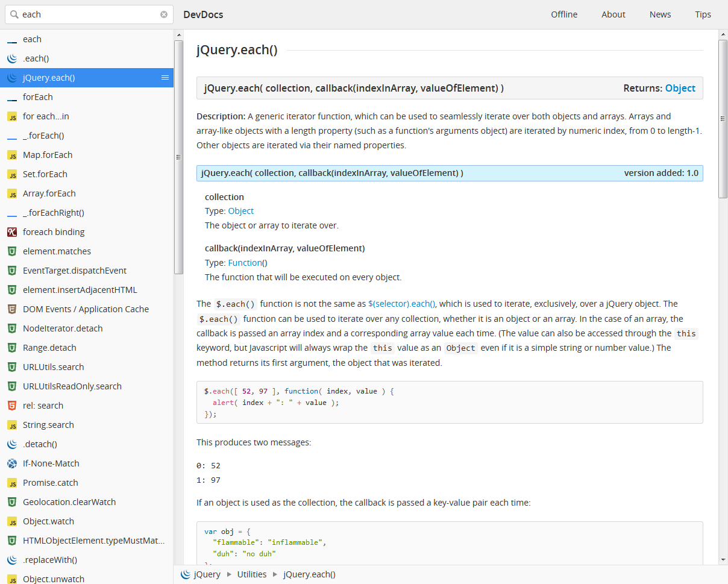Click the JS icon beside Map.forEach
Screen dimensions: 728x584
pyautogui.click(x=12, y=155)
